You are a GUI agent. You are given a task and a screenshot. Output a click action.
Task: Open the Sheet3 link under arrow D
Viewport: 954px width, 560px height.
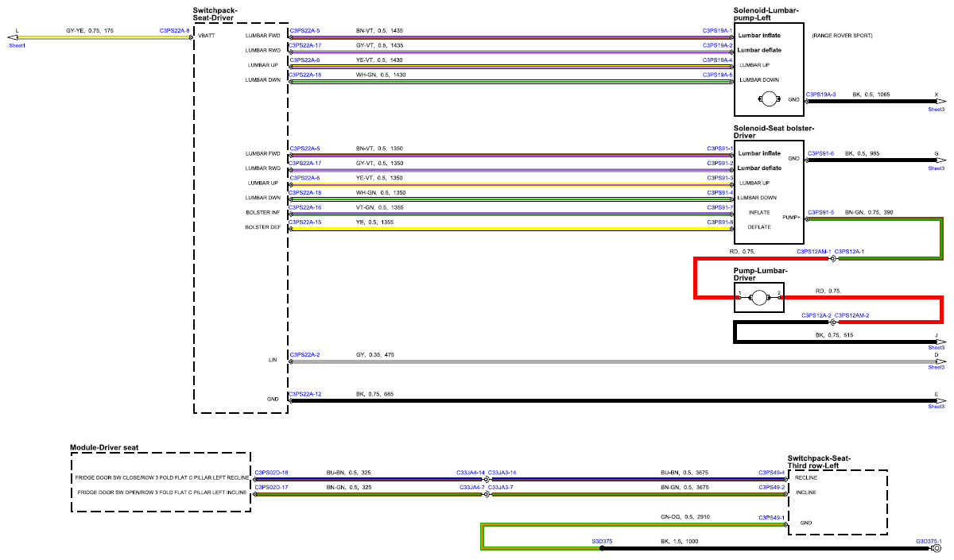[937, 367]
